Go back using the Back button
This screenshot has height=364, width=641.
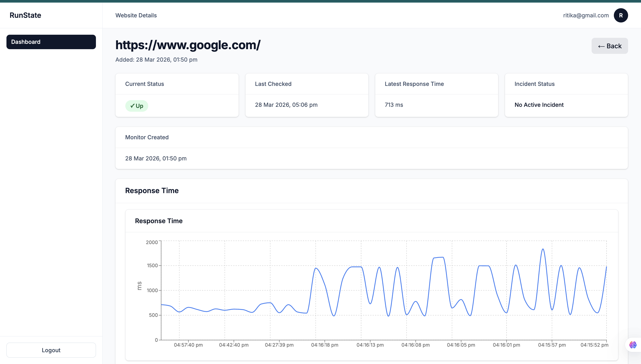click(609, 46)
